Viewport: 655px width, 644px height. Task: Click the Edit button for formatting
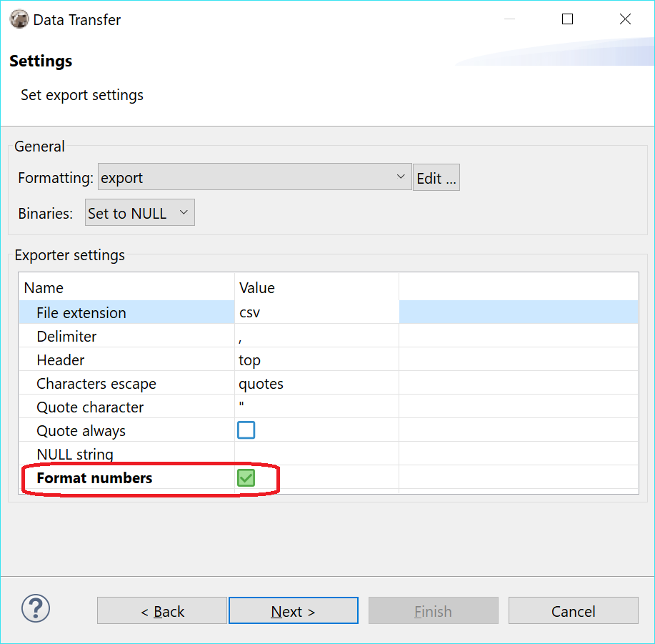coord(436,177)
